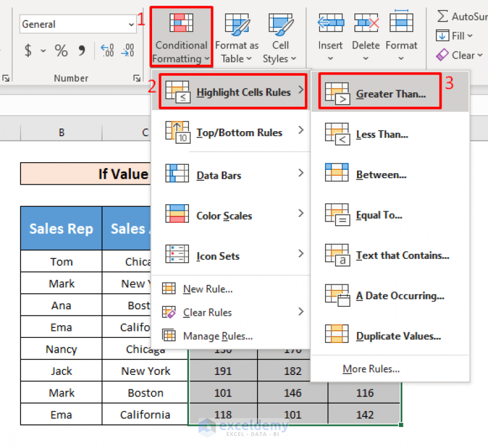Select the cell with value 118
The width and height of the screenshot is (488, 448).
pyautogui.click(x=223, y=414)
